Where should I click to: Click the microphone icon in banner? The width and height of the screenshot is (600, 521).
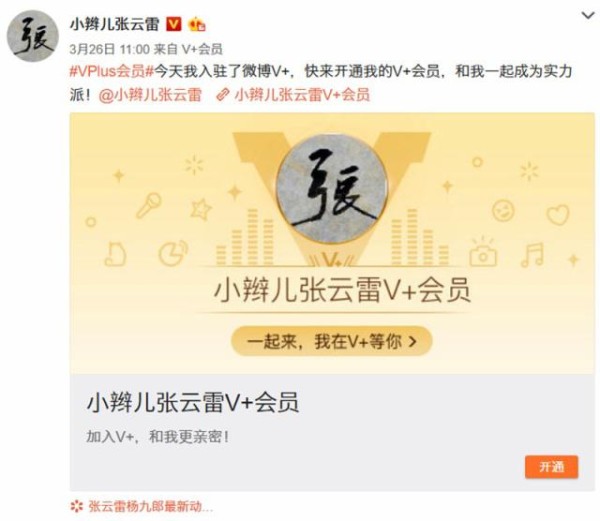[x=149, y=205]
